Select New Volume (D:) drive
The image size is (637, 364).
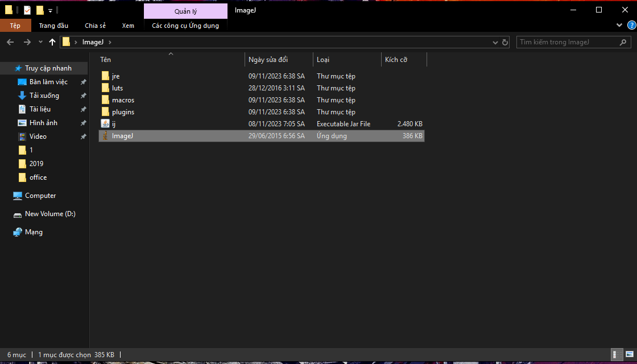pos(50,214)
